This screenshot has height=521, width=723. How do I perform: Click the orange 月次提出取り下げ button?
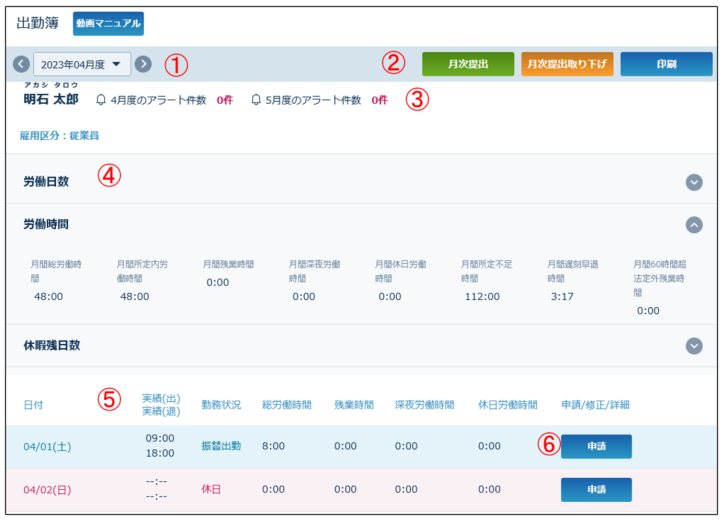[x=567, y=64]
